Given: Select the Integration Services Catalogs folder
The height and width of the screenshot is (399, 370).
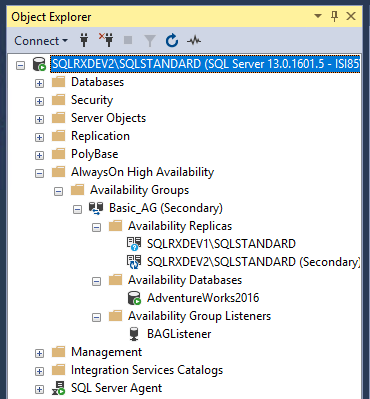Looking at the screenshot, I should [x=147, y=370].
